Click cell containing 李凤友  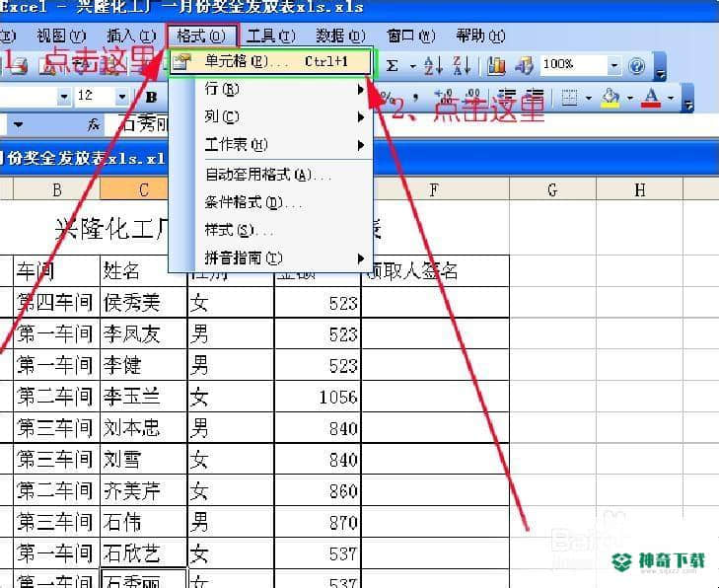pyautogui.click(x=144, y=333)
